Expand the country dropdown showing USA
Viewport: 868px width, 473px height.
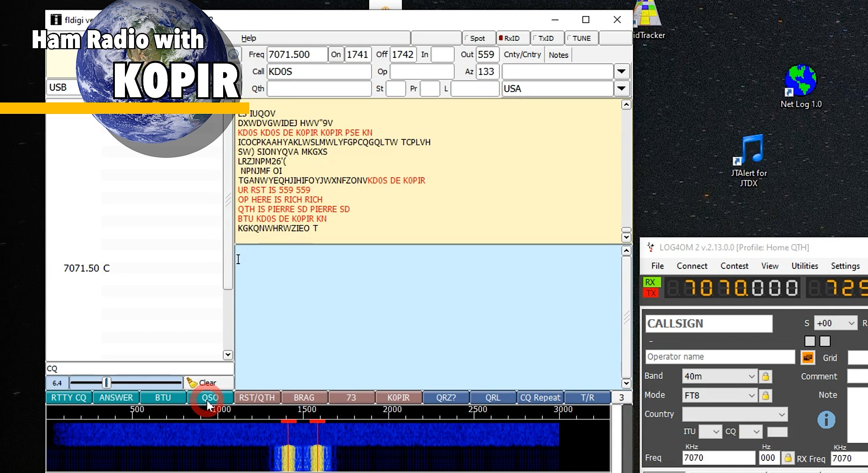click(621, 88)
